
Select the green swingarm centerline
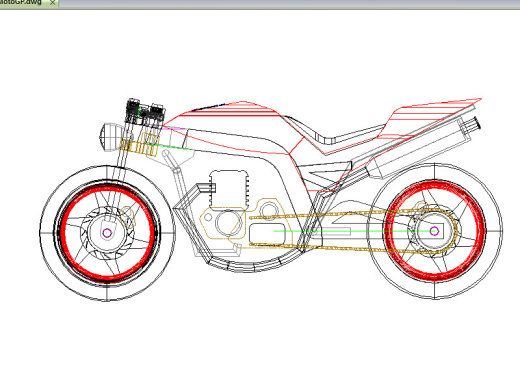pyautogui.click(x=353, y=231)
